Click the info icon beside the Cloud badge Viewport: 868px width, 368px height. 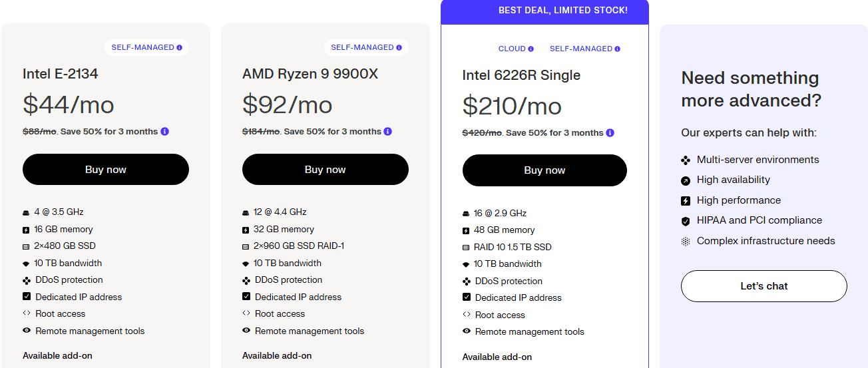click(x=531, y=49)
